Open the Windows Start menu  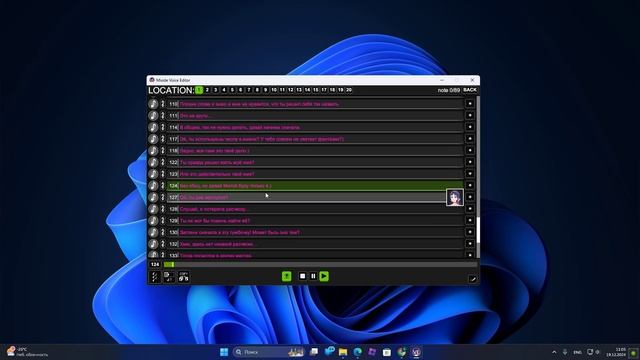coord(224,352)
